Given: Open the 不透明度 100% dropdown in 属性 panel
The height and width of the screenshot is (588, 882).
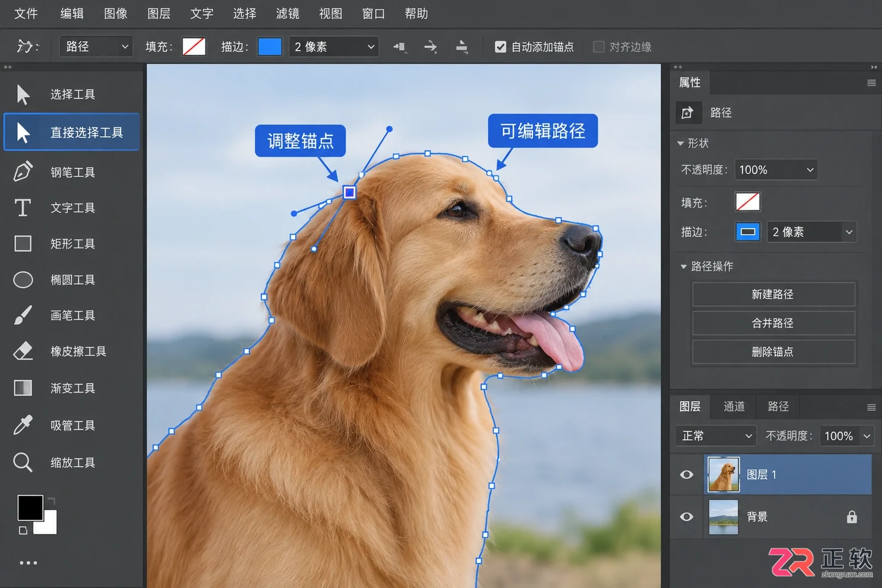Looking at the screenshot, I should pos(776,170).
